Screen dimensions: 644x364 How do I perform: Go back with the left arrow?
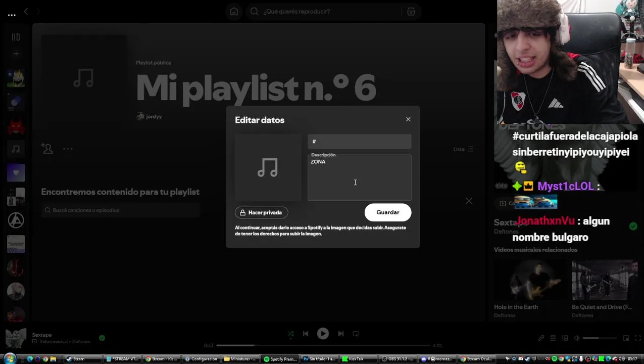coord(26,11)
